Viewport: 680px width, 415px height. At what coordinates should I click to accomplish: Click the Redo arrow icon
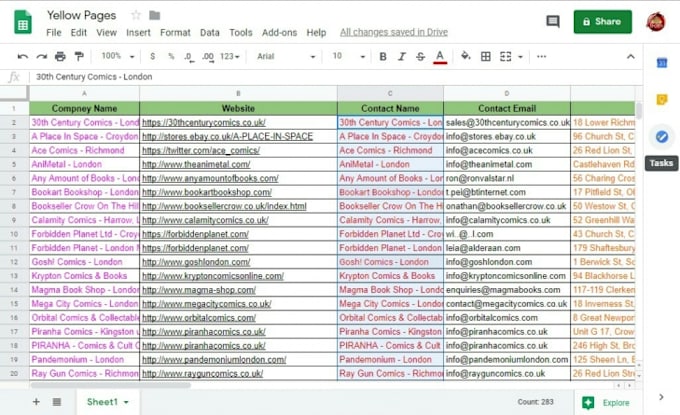tap(41, 56)
